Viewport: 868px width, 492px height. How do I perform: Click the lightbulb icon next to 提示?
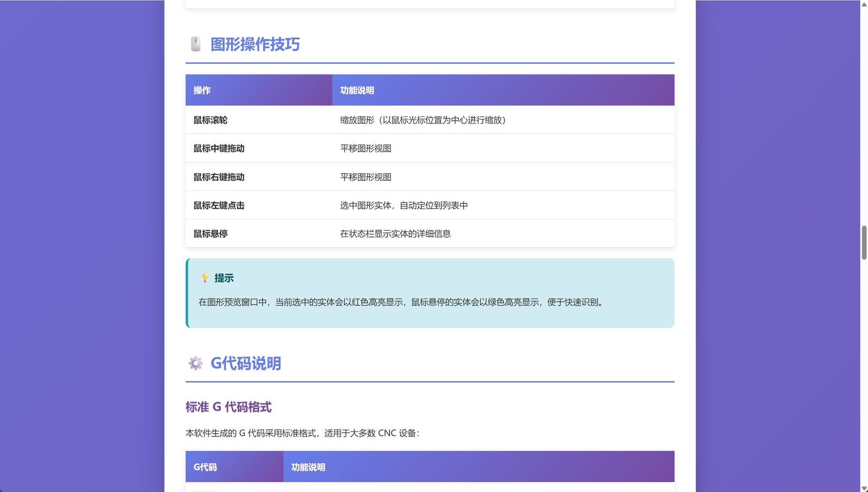coord(205,278)
